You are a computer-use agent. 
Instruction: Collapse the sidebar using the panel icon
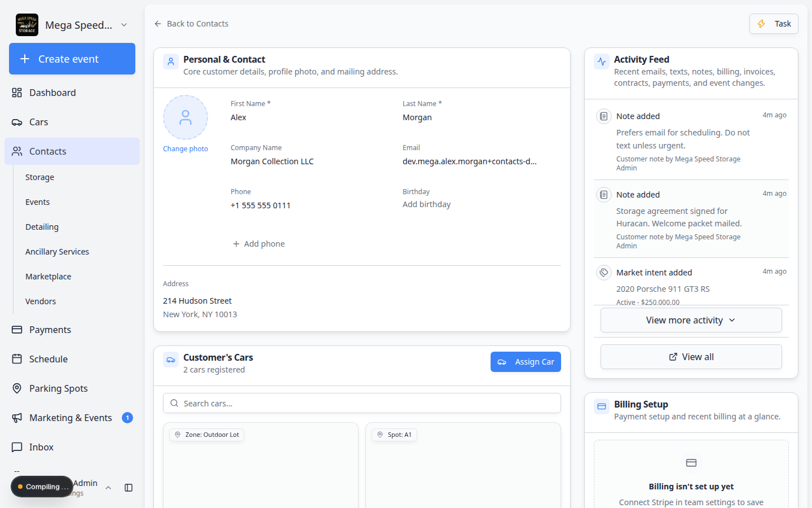129,488
